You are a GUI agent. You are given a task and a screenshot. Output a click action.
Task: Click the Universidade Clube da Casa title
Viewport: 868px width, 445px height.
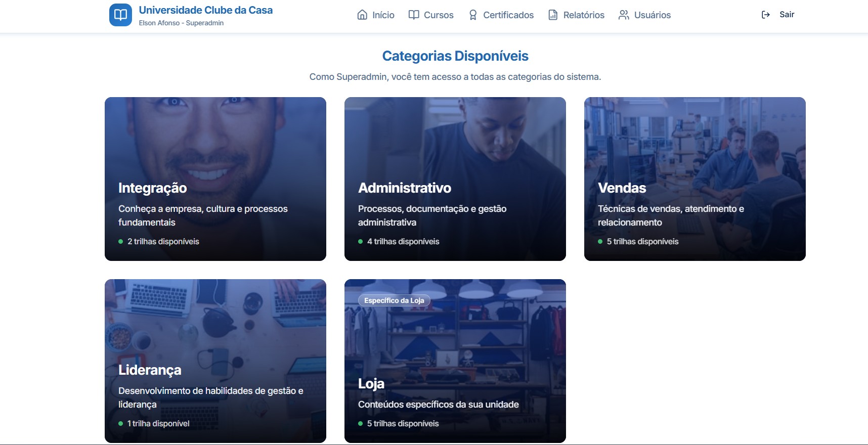pyautogui.click(x=206, y=10)
